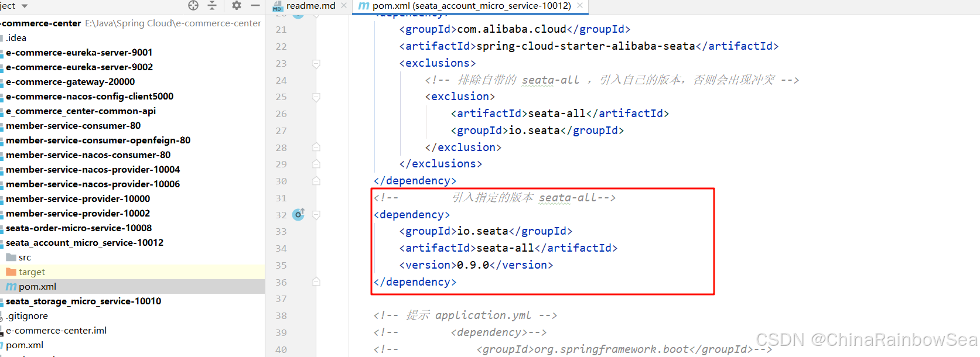
Task: Click the fold end marker on line 36
Action: coord(316,282)
